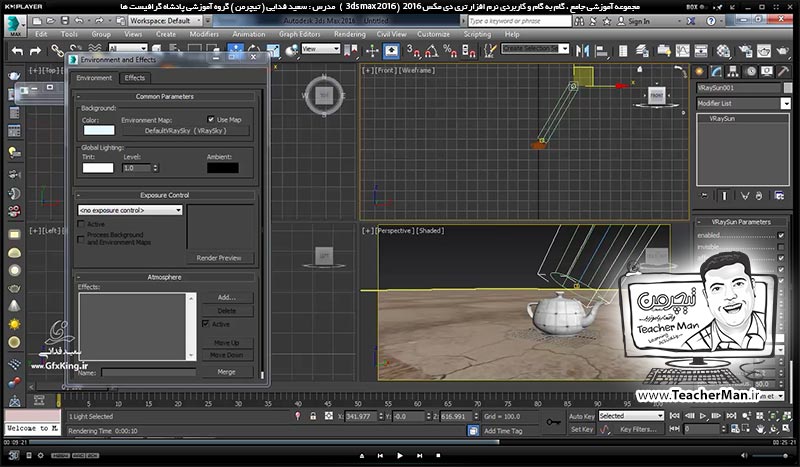Screen dimensions: 800x467
Task: Switch to the Environment tab
Action: (94, 78)
